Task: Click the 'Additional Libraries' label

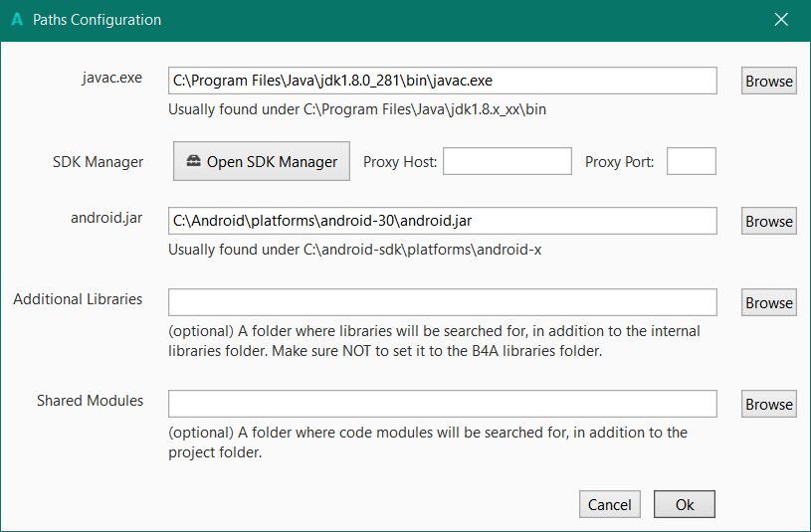Action: pos(78,299)
